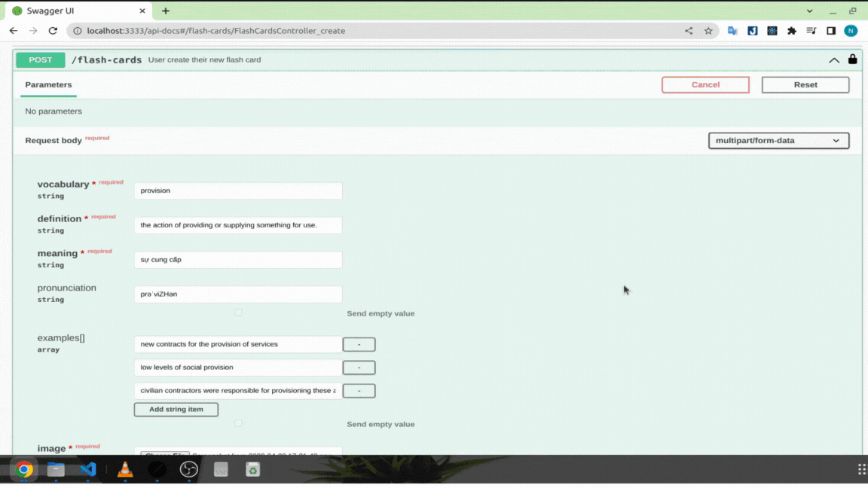Switch to the Parameters tab

(x=48, y=84)
